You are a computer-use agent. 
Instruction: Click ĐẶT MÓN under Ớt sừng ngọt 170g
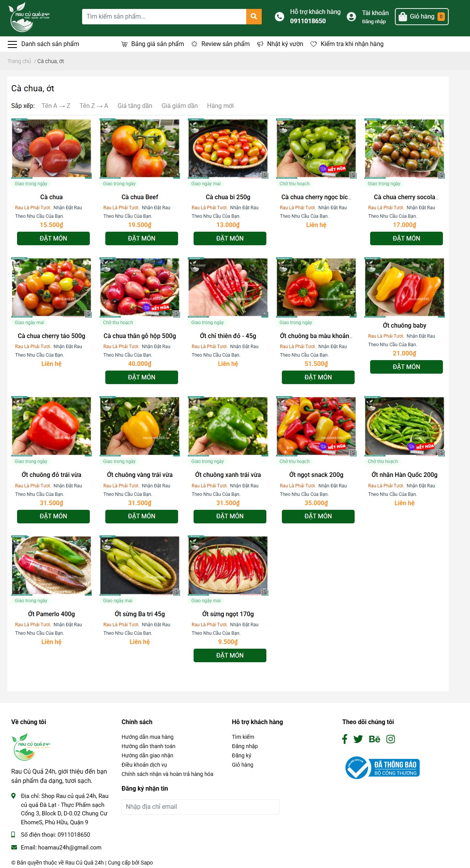(230, 655)
